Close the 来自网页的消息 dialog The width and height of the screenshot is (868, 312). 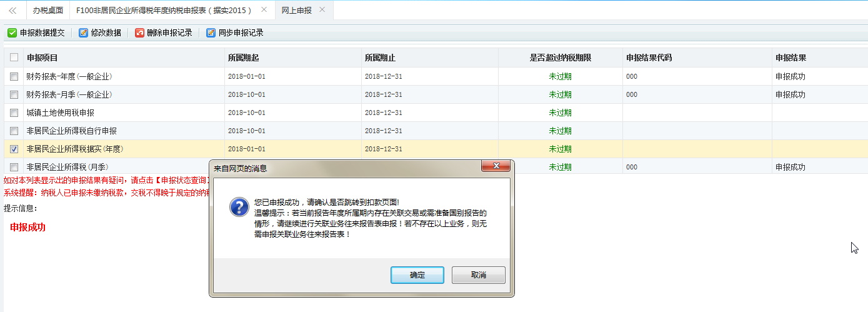tap(497, 166)
